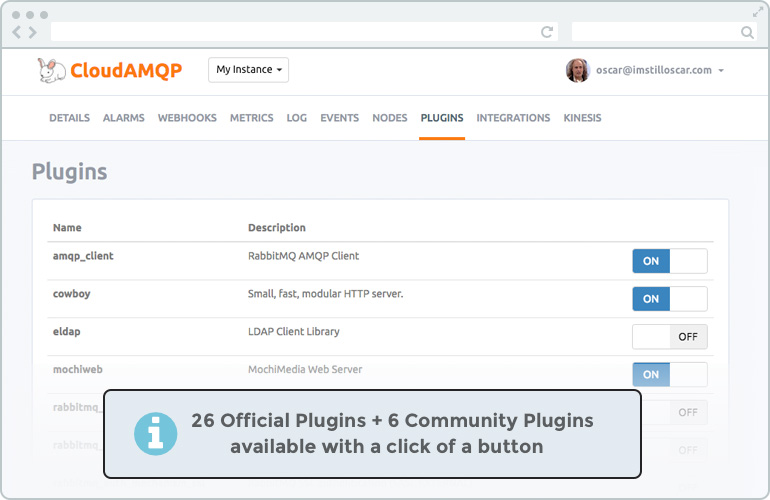
Task: Click the amqp_client plugin name
Action: [83, 256]
